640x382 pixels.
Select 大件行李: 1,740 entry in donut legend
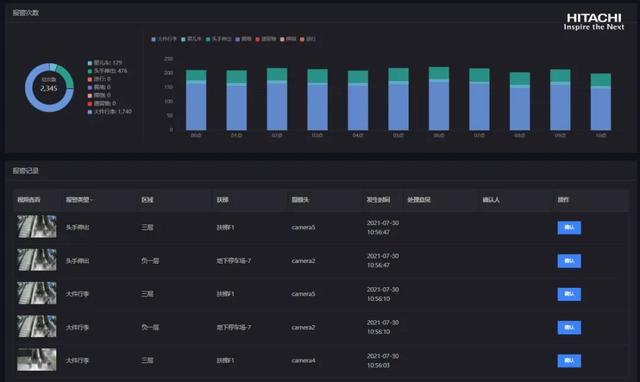(110, 111)
